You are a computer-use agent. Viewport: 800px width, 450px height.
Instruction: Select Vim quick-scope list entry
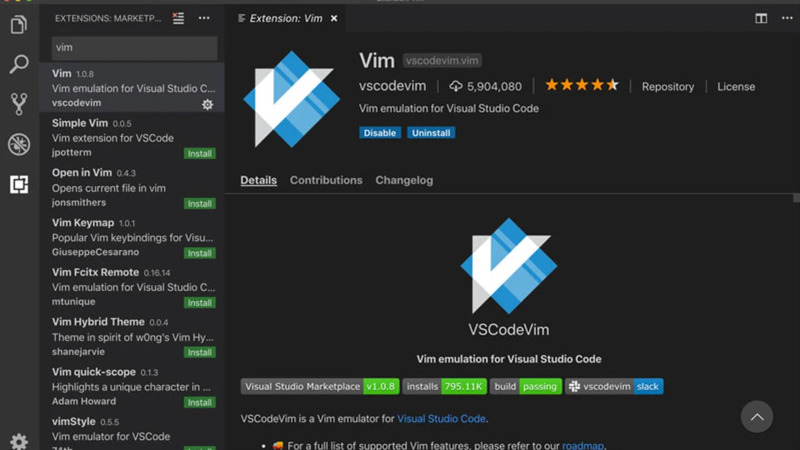coord(132,386)
